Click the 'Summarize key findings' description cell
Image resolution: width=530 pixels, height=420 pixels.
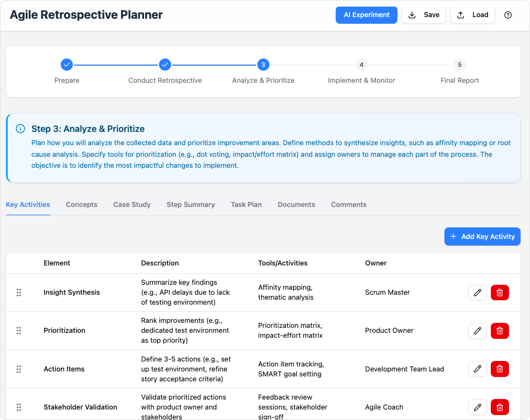[185, 293]
